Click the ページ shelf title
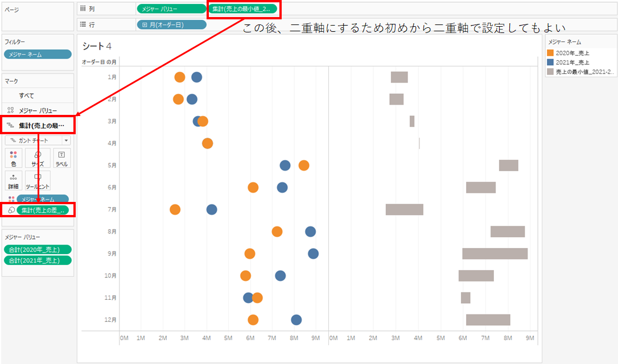Screen dimensions: 618x364 pyautogui.click(x=11, y=10)
